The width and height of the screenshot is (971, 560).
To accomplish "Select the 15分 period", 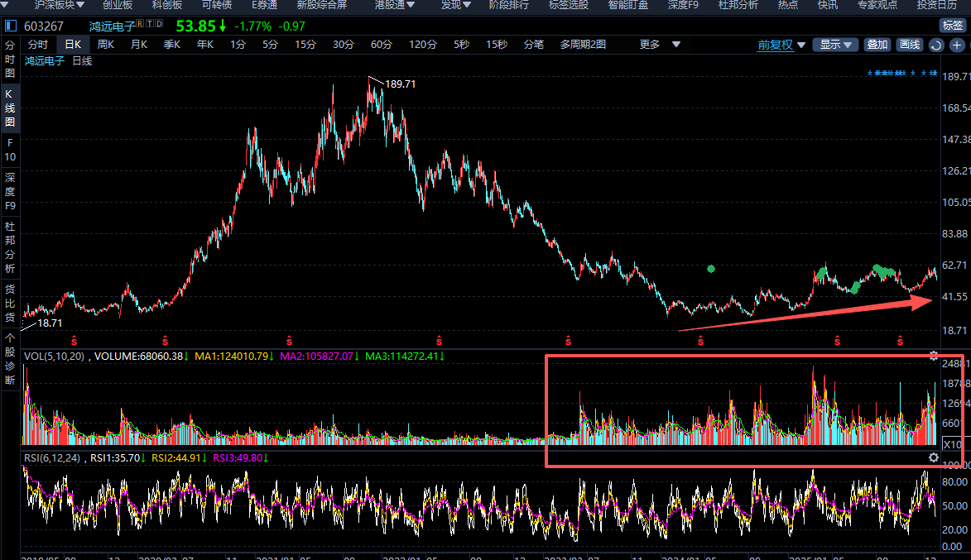I will pos(305,45).
